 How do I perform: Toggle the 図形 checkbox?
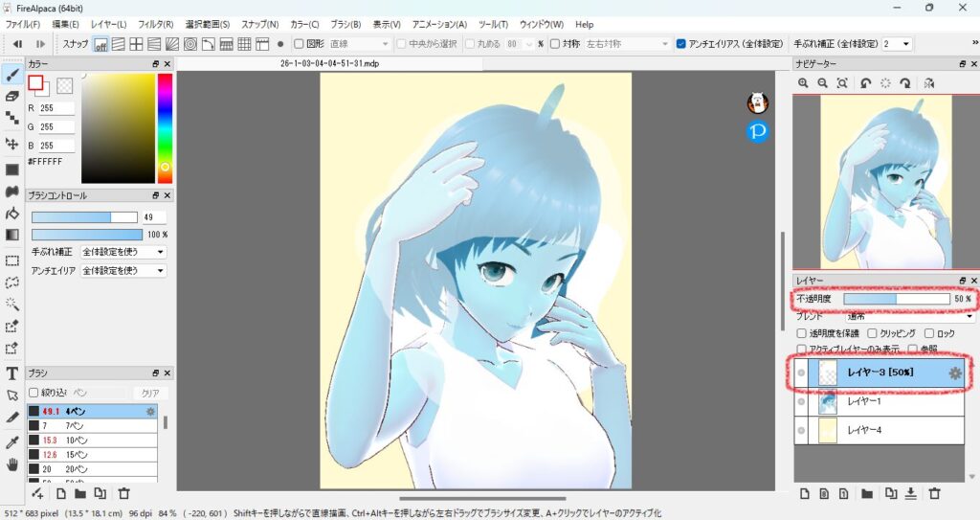[299, 44]
